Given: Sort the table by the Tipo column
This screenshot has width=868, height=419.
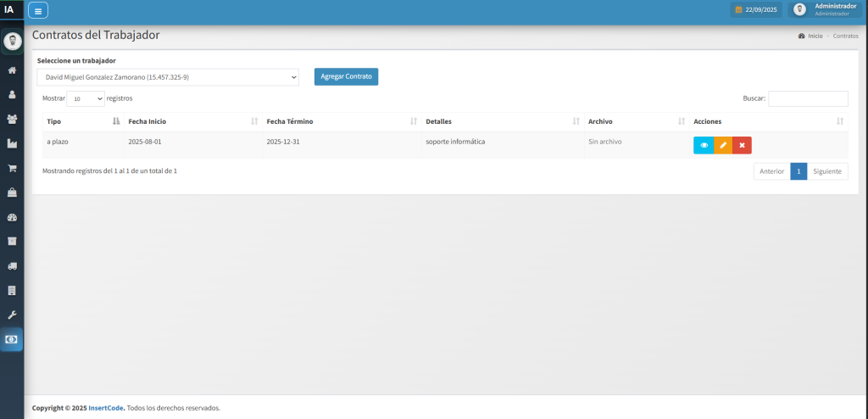Looking at the screenshot, I should pos(81,122).
